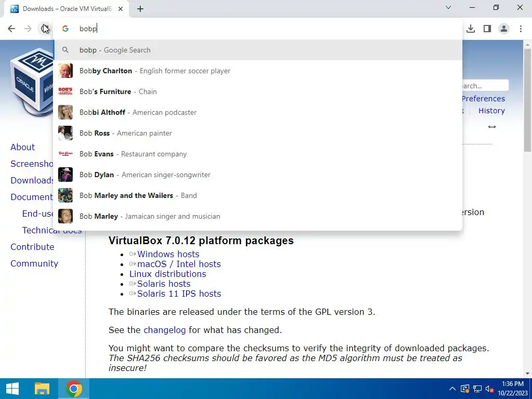Image resolution: width=532 pixels, height=399 pixels.
Task: Click the Google icon in the address bar
Action: pos(65,29)
